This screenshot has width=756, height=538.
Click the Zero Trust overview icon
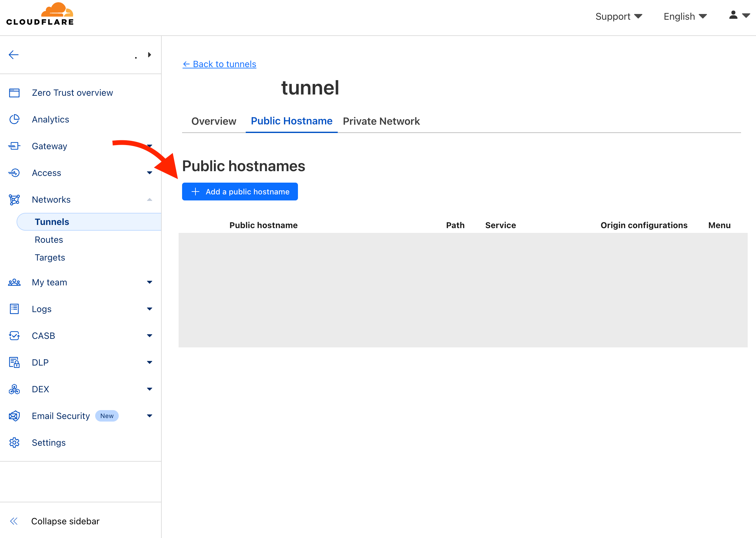14,93
